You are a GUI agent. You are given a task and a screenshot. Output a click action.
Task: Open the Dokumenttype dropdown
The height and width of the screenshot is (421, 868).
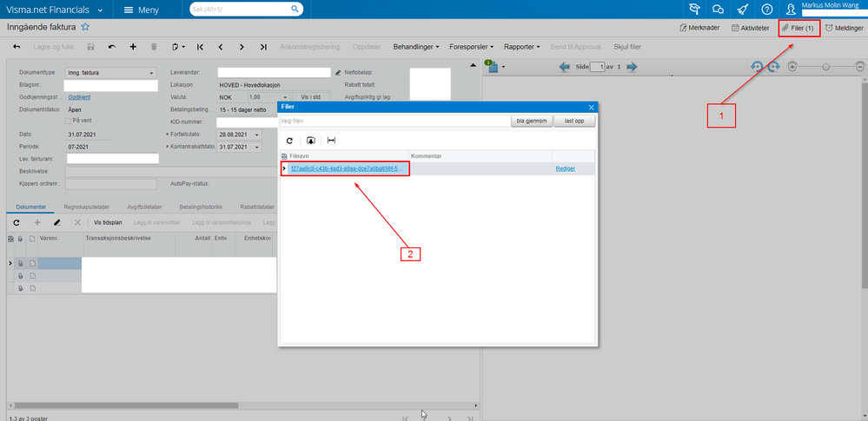point(151,72)
